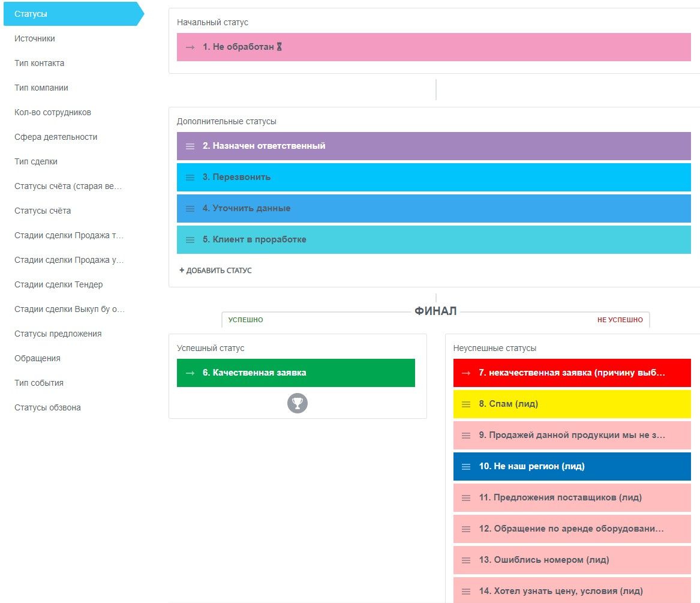Click drag handle of Ошиблись номером status
This screenshot has height=603, width=700.
point(466,560)
